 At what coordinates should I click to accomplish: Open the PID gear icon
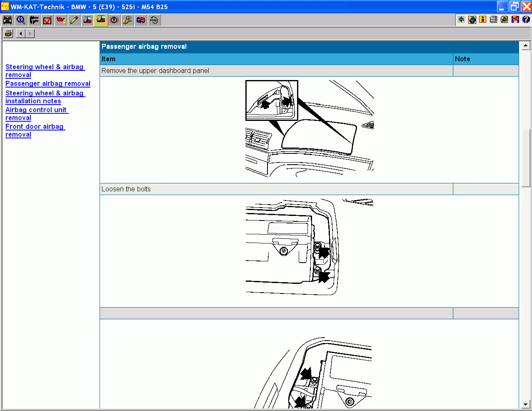pyautogui.click(x=154, y=20)
